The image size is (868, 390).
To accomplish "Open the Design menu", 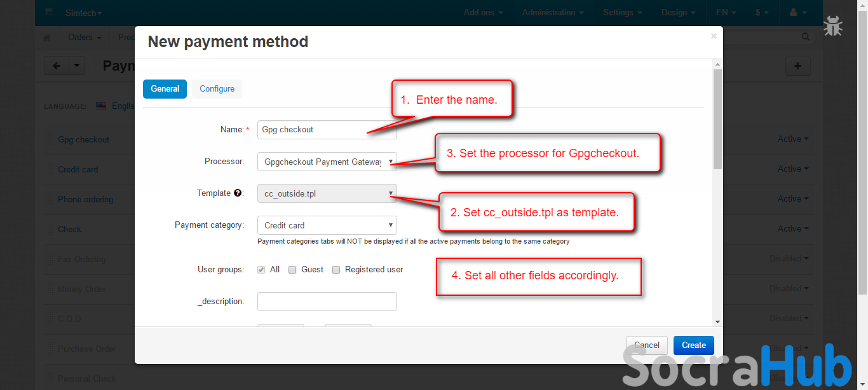I will (x=679, y=12).
